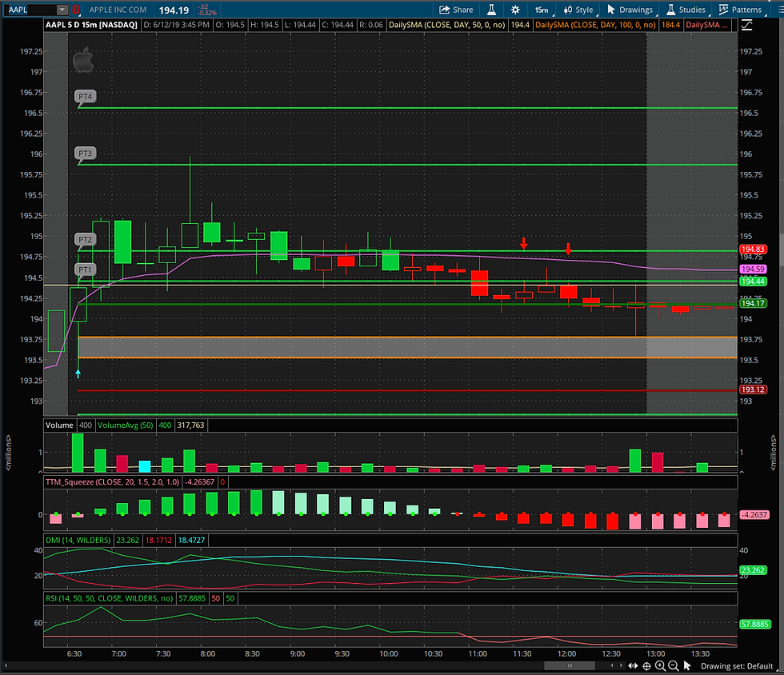Open the Drawings menu
Image resolution: width=784 pixels, height=675 pixels.
click(630, 10)
